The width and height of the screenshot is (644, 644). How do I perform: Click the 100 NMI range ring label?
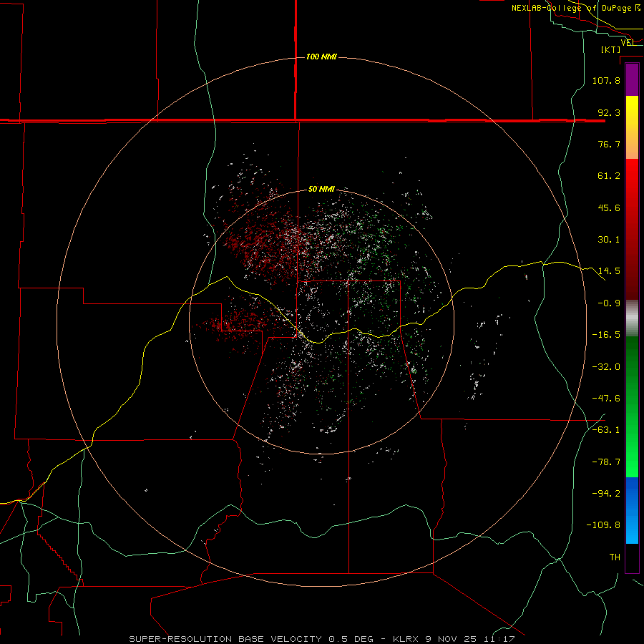[x=321, y=57]
